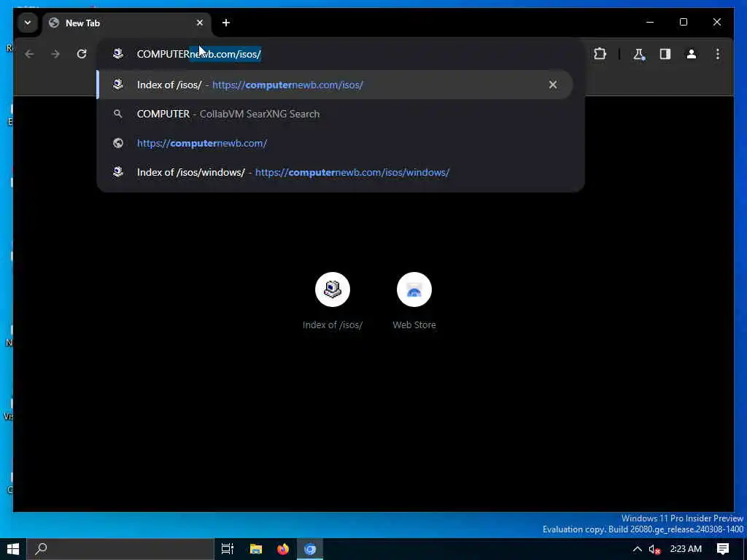Click the address bar text field

pyautogui.click(x=341, y=54)
